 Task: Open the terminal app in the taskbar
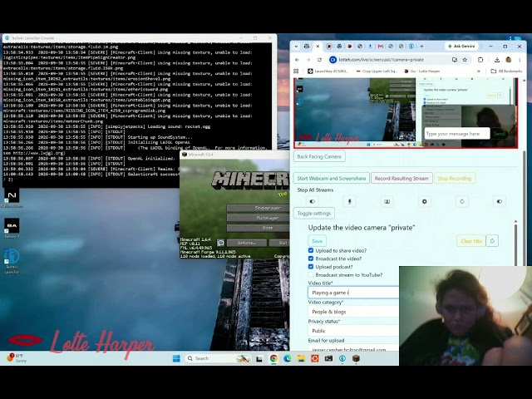tap(328, 358)
